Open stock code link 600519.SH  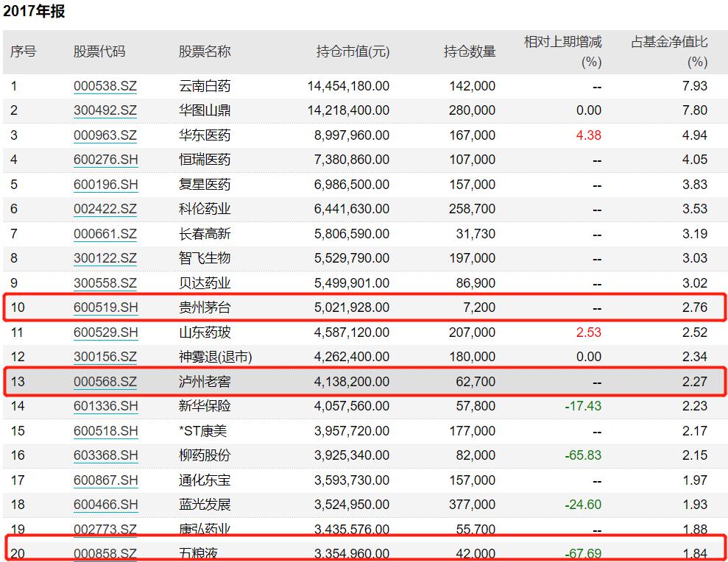tap(106, 307)
